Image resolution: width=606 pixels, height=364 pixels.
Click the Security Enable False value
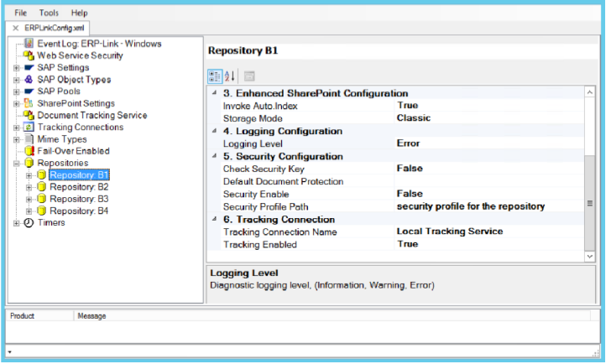[x=410, y=194]
